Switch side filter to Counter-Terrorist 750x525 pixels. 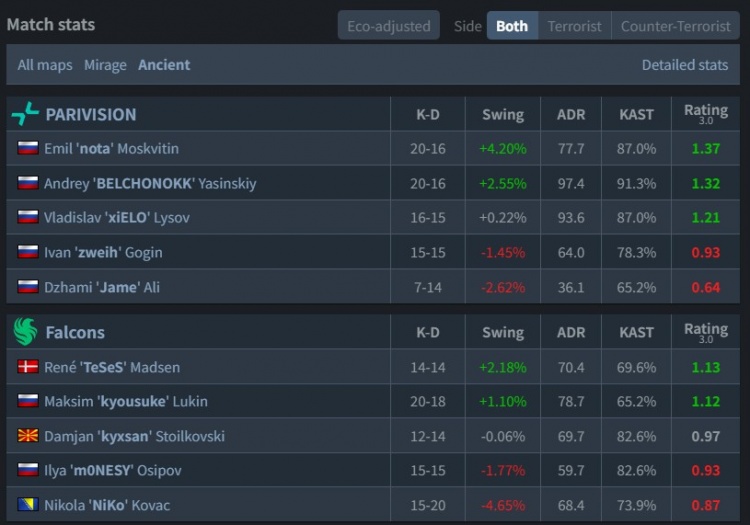[676, 26]
